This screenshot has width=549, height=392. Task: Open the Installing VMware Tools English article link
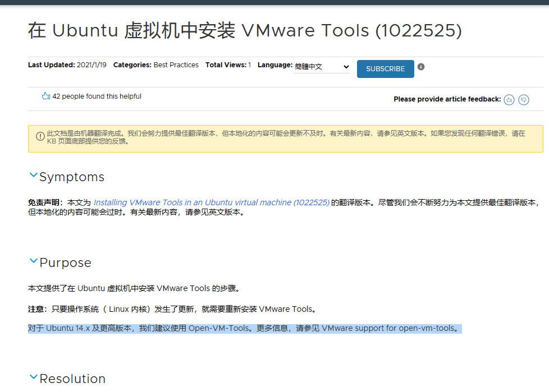(212, 202)
